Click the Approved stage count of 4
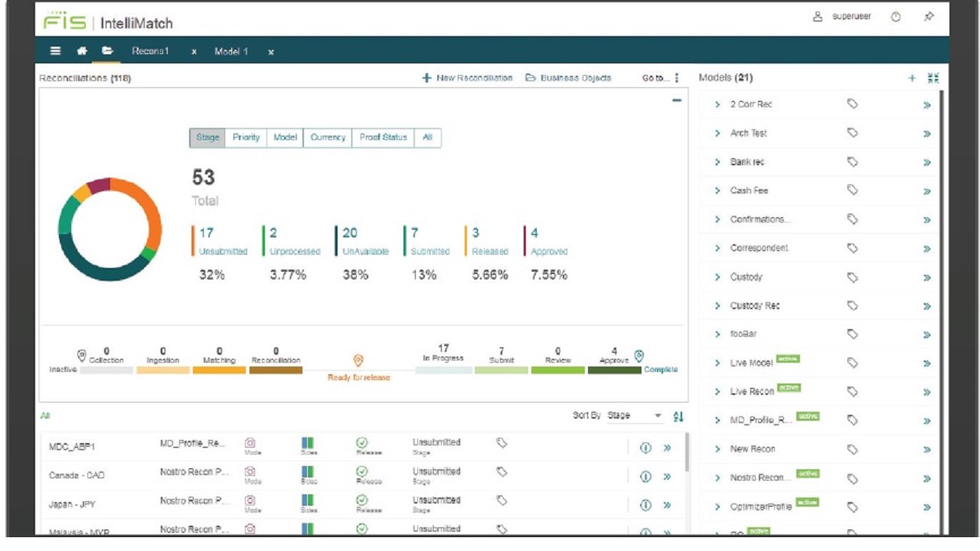This screenshot has height=551, width=980. coord(534,233)
